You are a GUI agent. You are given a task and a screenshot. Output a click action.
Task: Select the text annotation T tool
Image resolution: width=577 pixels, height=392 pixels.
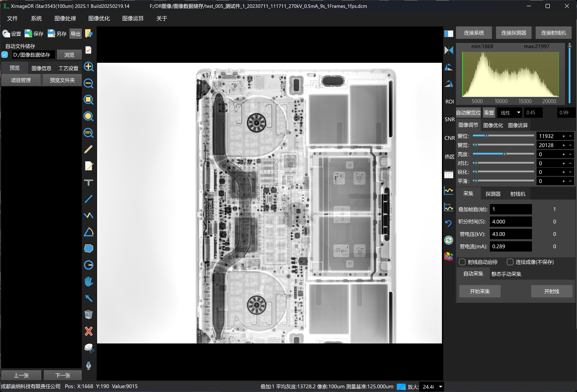pos(89,182)
